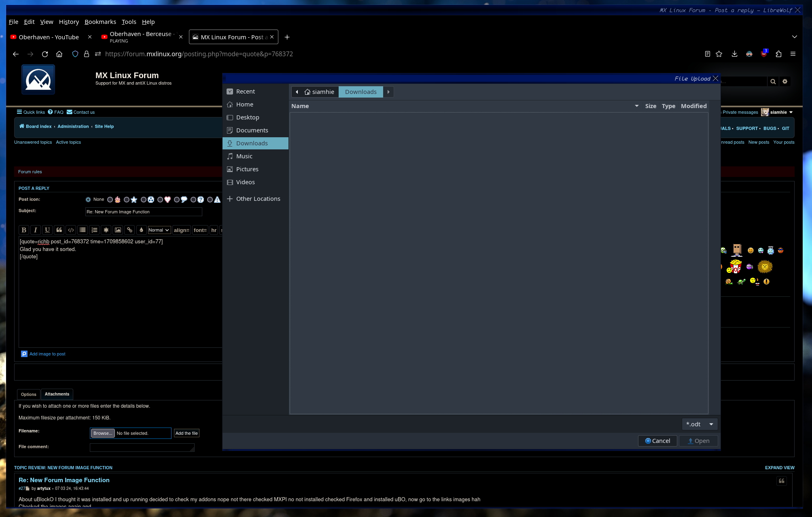812x517 pixels.
Task: Bookmark this page with the star icon
Action: click(x=719, y=54)
